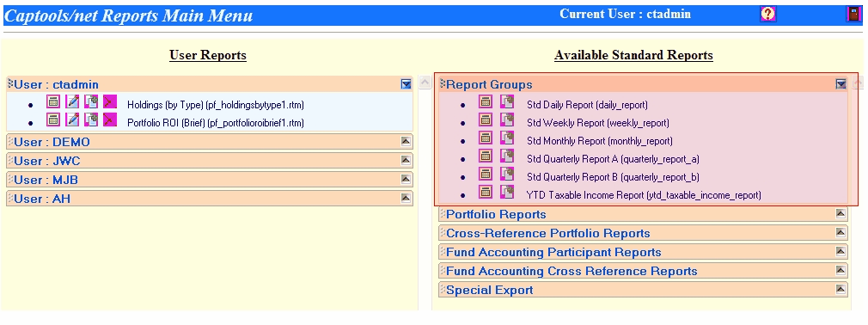The image size is (868, 325).
Task: Click 'Current User : ctadmin' text
Action: (x=625, y=14)
